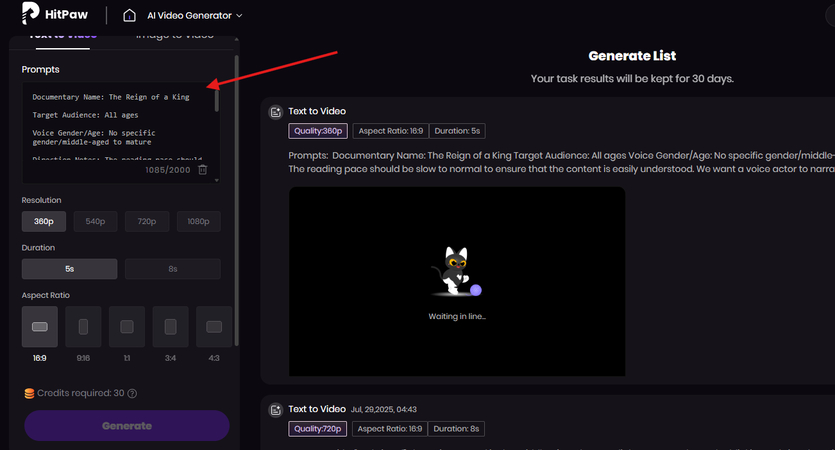
Task: Click the Jul 29 Text to Video task icon
Action: 275,410
